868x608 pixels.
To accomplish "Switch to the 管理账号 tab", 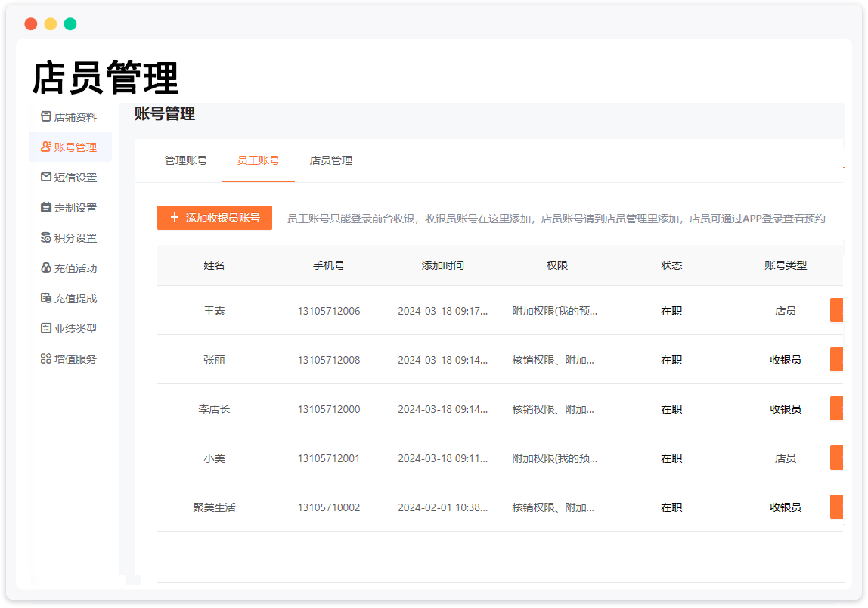I will 185,160.
